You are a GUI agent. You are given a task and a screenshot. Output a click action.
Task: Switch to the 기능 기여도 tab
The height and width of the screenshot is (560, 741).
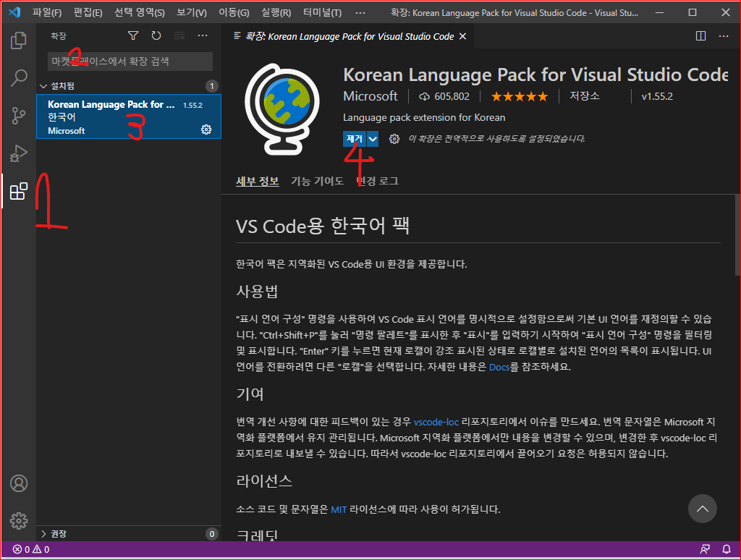coord(317,181)
